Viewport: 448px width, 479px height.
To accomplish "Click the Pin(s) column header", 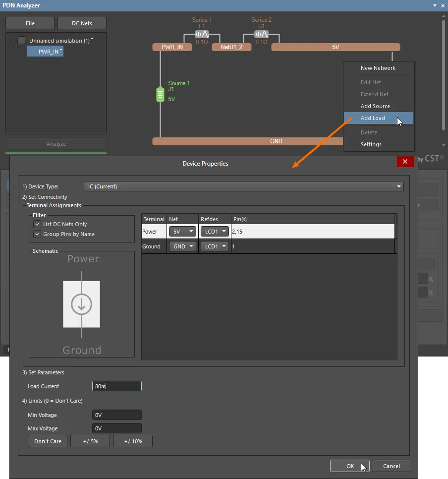I will coord(313,219).
